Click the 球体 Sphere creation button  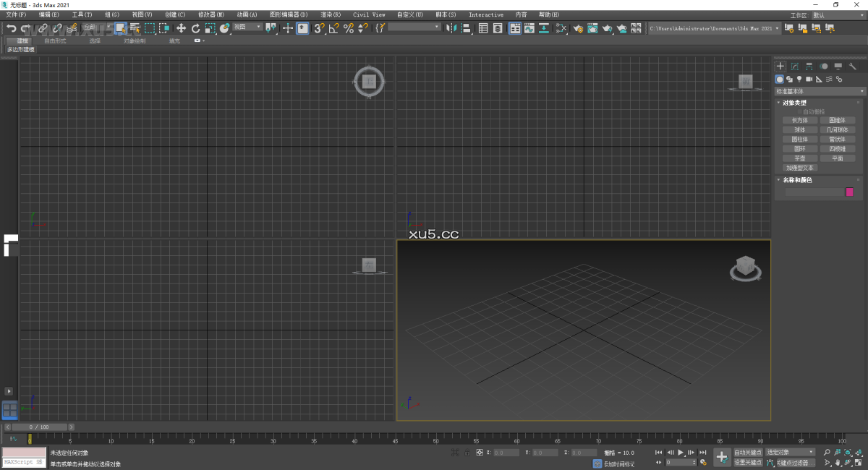tap(799, 129)
